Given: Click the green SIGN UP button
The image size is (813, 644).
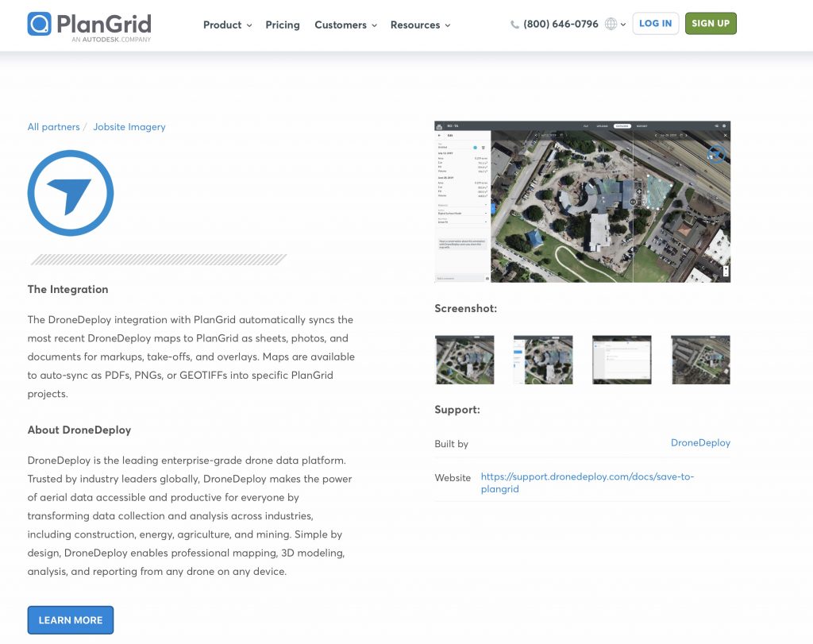Looking at the screenshot, I should (x=711, y=23).
